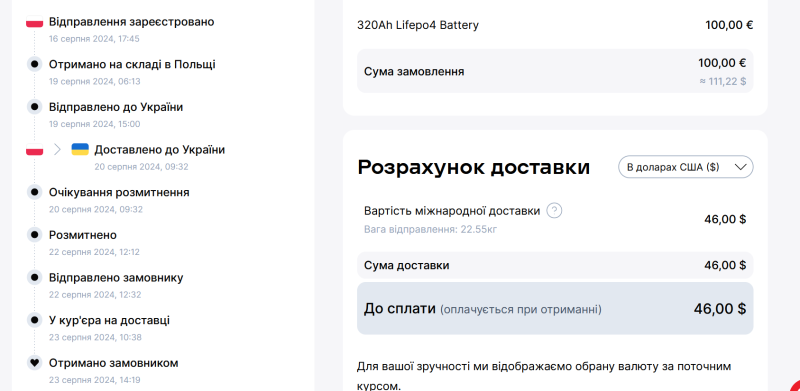Image resolution: width=800 pixels, height=391 pixels.
Task: Click timeline dot for 'Отримано на складі в Польщі'
Action: pyautogui.click(x=34, y=64)
